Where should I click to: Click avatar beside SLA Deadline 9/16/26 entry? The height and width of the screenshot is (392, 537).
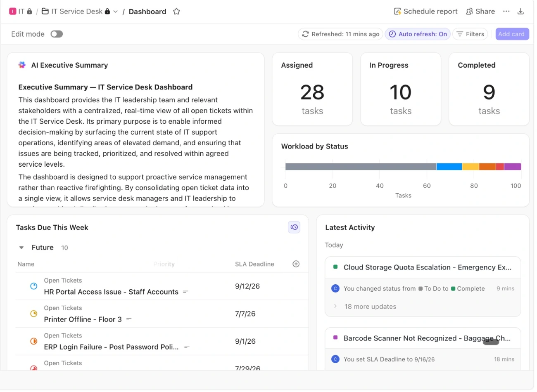click(335, 359)
